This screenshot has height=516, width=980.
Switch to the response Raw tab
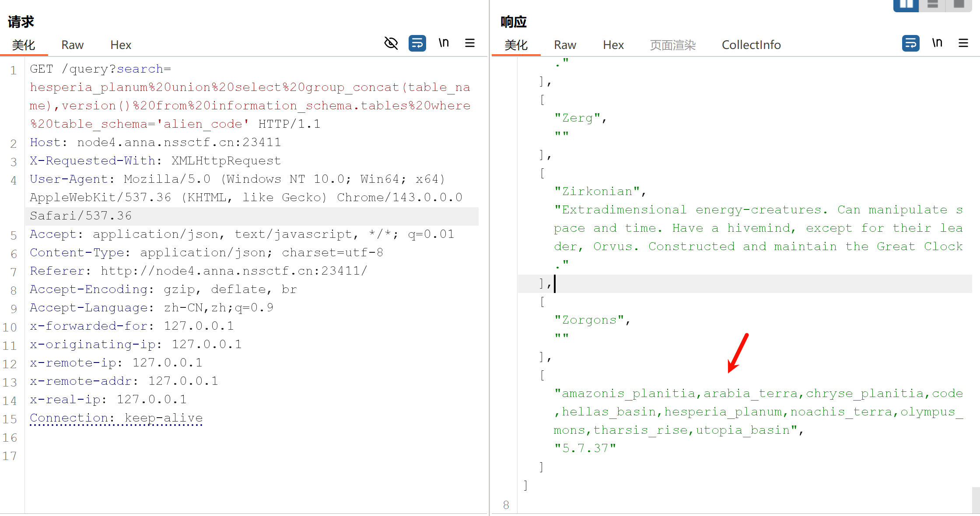tap(565, 45)
